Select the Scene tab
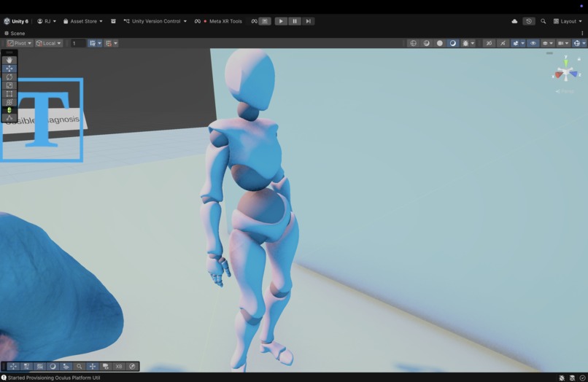The width and height of the screenshot is (588, 382). pos(15,34)
